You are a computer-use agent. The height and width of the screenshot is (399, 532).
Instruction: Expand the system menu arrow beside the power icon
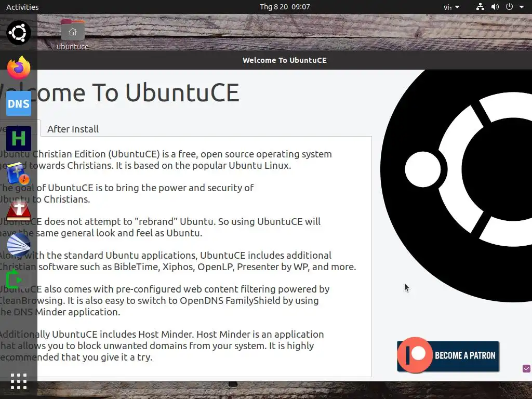coord(522,7)
